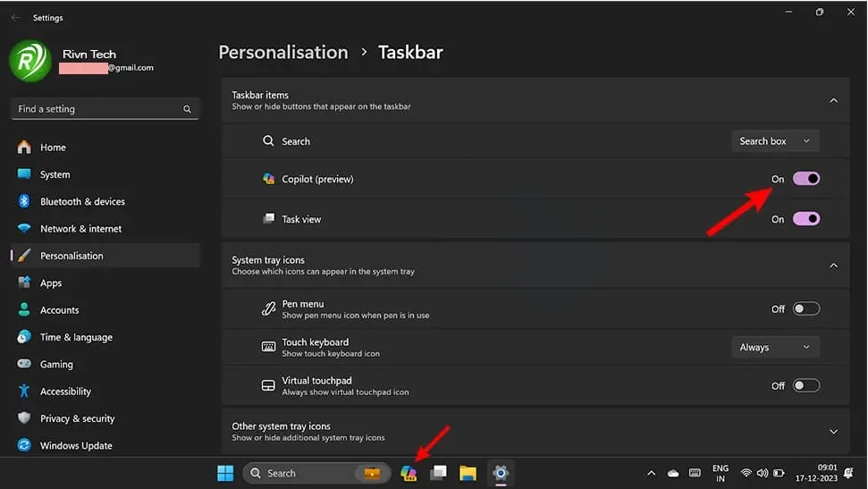
Task: Select Personalisation in the sidebar
Action: click(x=105, y=256)
